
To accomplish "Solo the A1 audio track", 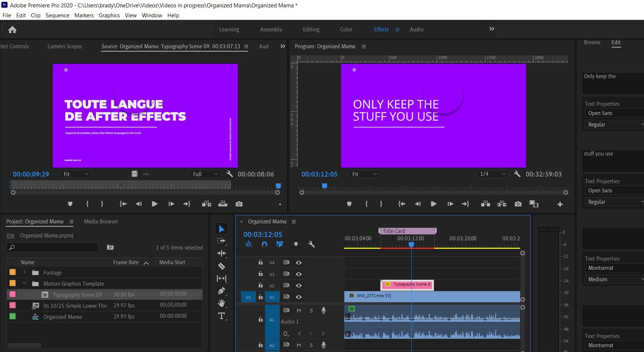I will click(x=311, y=311).
